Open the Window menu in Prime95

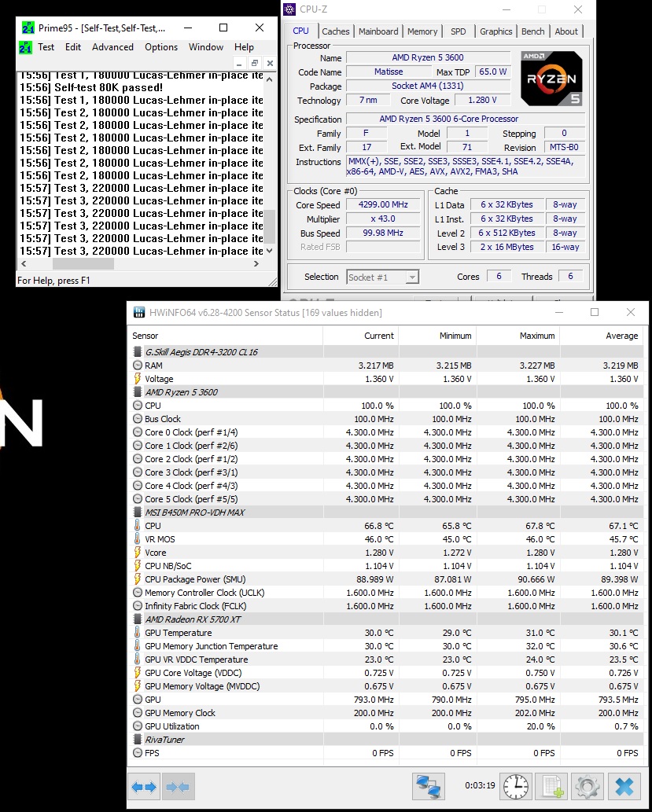coord(206,47)
